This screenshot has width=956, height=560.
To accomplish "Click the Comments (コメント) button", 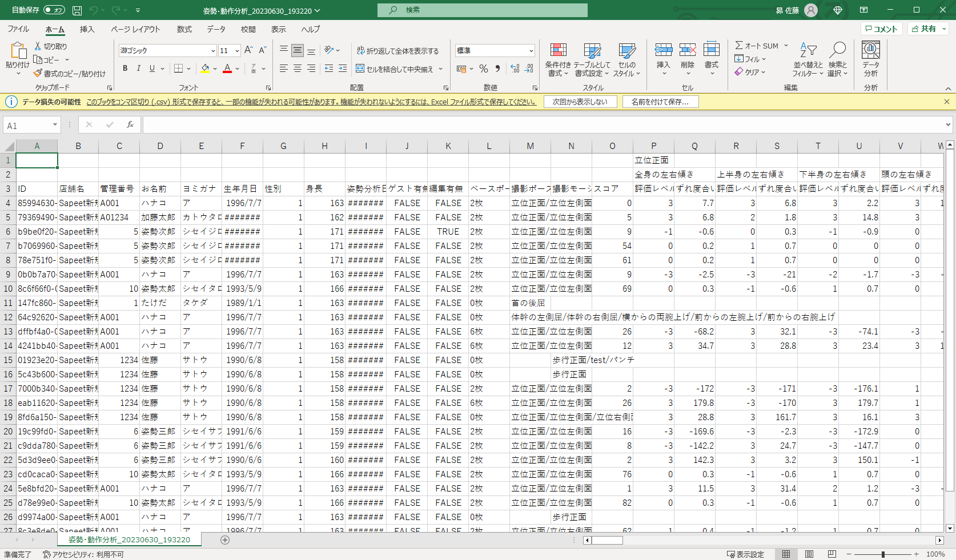I will [x=881, y=29].
